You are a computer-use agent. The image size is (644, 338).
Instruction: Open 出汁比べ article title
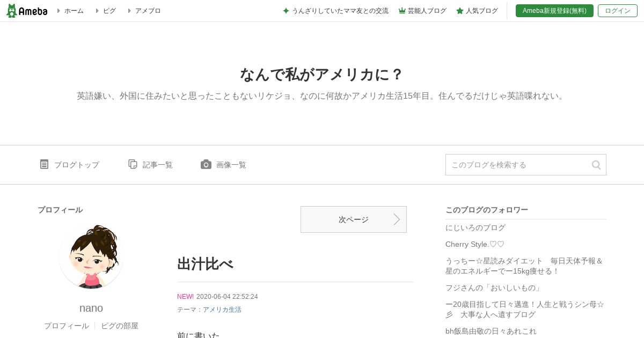(206, 264)
